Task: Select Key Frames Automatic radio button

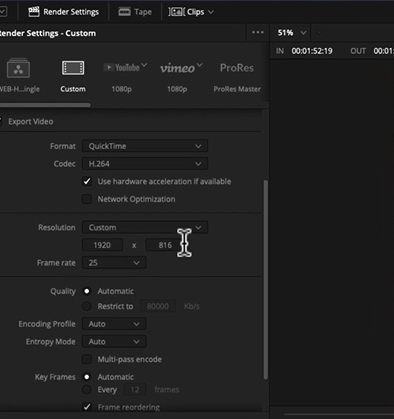Action: pyautogui.click(x=87, y=377)
